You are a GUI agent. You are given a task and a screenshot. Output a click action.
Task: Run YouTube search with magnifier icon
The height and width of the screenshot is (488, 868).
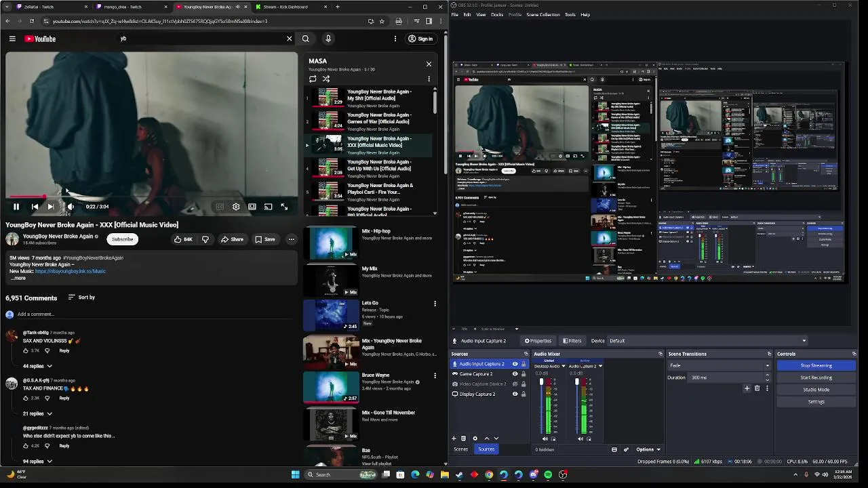coord(306,39)
